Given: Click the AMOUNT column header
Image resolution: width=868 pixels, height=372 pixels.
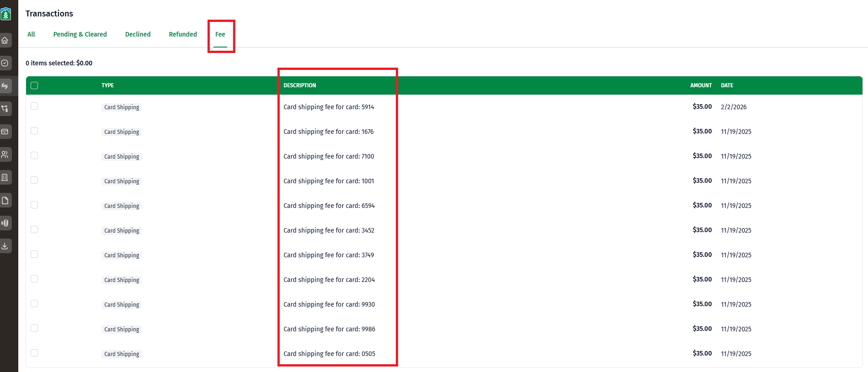Looking at the screenshot, I should click(701, 85).
